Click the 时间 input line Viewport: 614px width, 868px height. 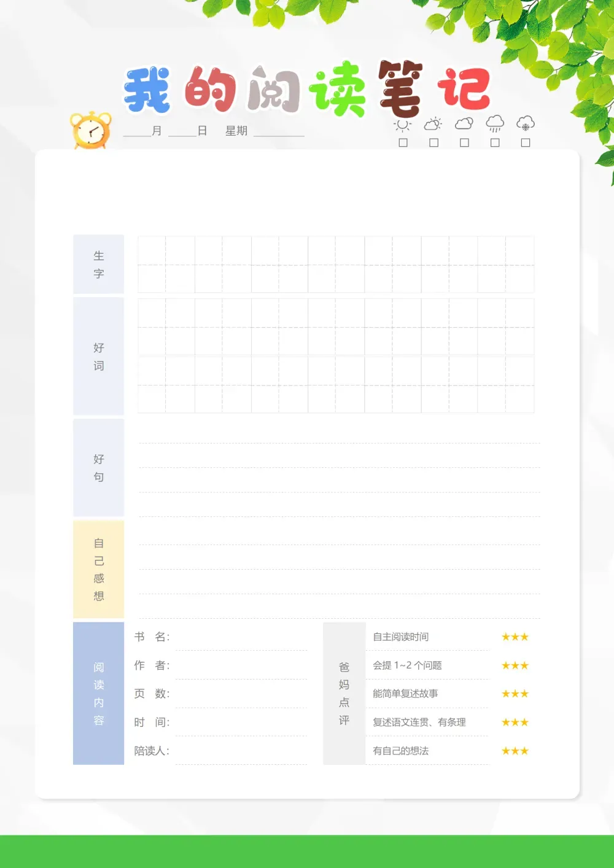pos(241,725)
